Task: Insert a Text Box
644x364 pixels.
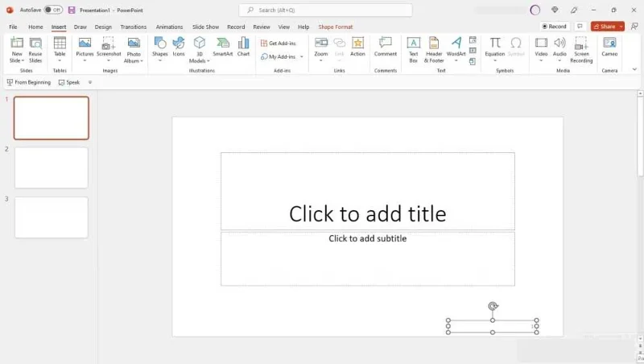Action: [413, 50]
